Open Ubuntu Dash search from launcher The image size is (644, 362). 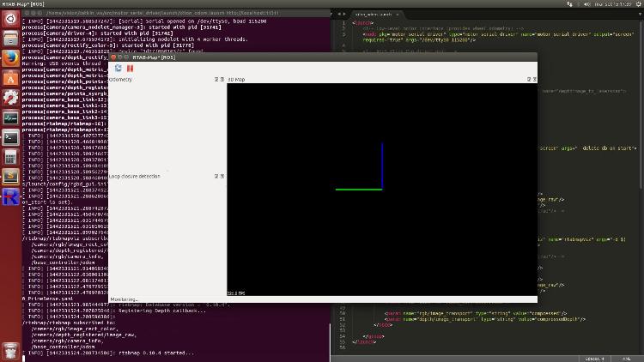(10, 16)
